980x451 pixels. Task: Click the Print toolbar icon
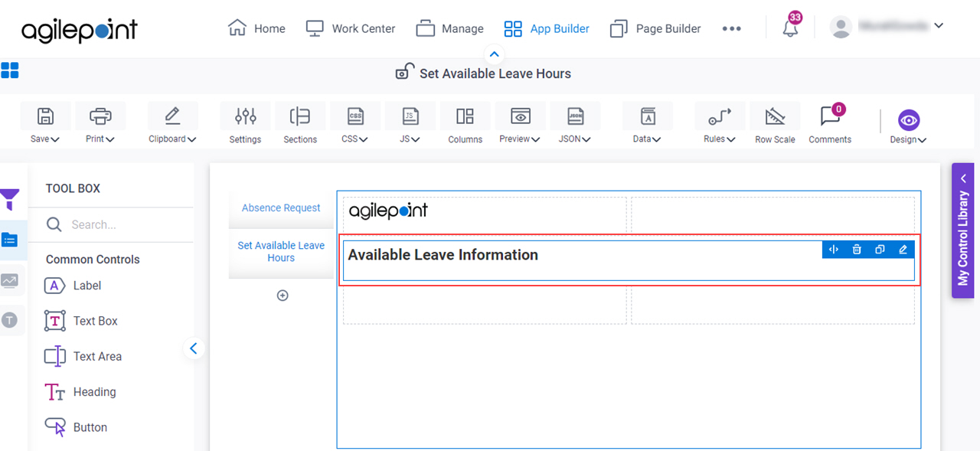pyautogui.click(x=100, y=116)
